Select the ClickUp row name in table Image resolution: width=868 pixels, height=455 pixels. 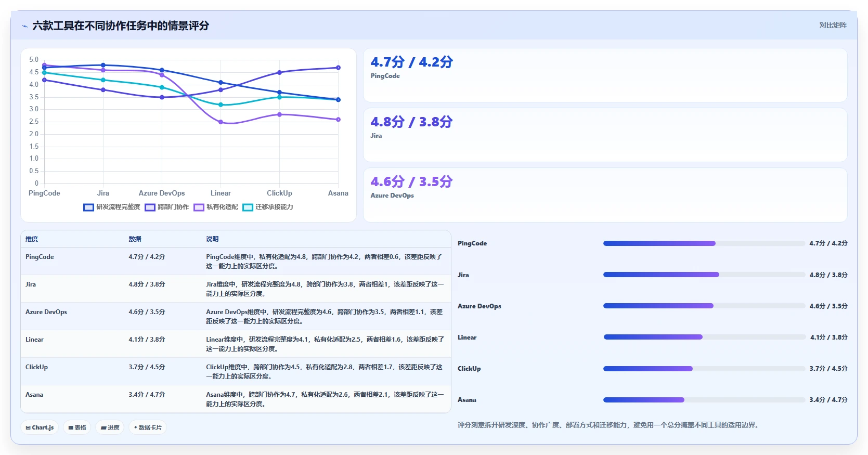coord(36,367)
